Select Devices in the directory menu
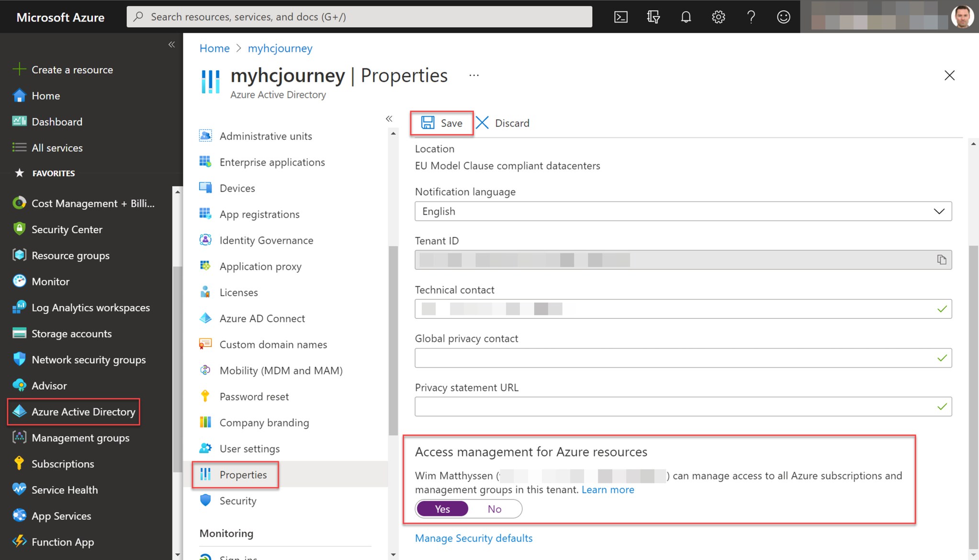979x560 pixels. tap(237, 188)
